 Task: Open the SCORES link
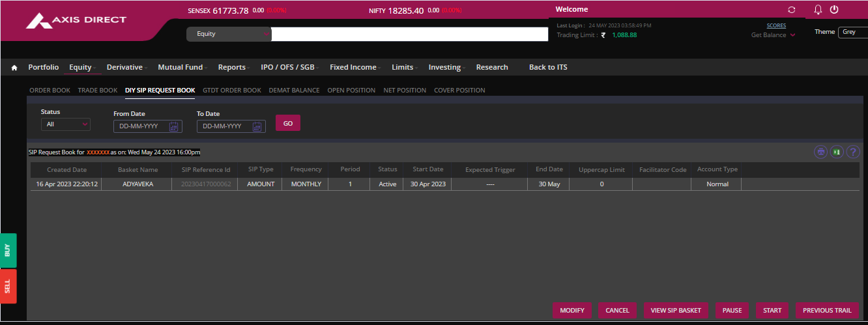(x=776, y=25)
